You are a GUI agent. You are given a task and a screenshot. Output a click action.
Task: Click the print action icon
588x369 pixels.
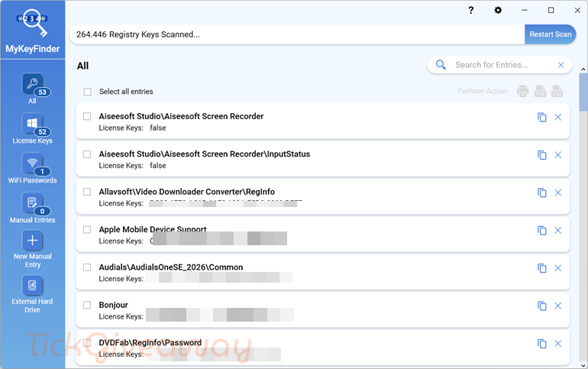[x=523, y=91]
